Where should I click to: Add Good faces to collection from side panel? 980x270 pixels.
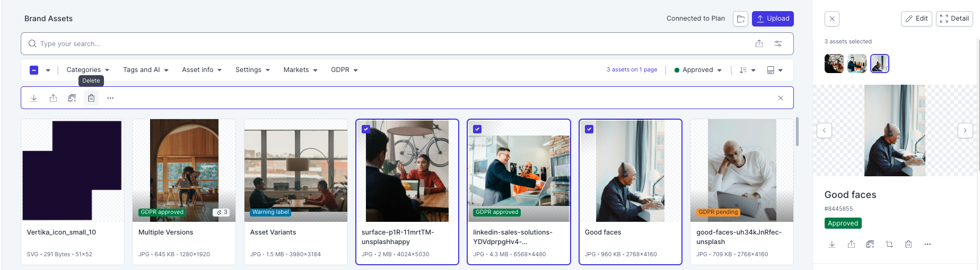[870, 244]
